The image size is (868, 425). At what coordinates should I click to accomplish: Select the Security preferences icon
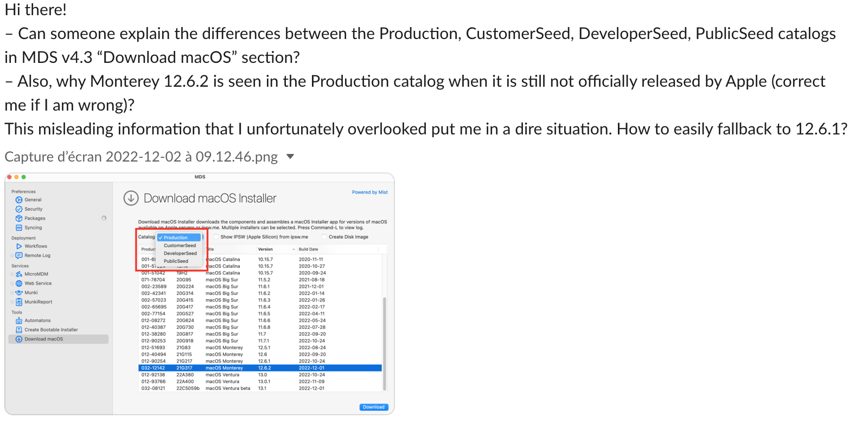(x=34, y=209)
